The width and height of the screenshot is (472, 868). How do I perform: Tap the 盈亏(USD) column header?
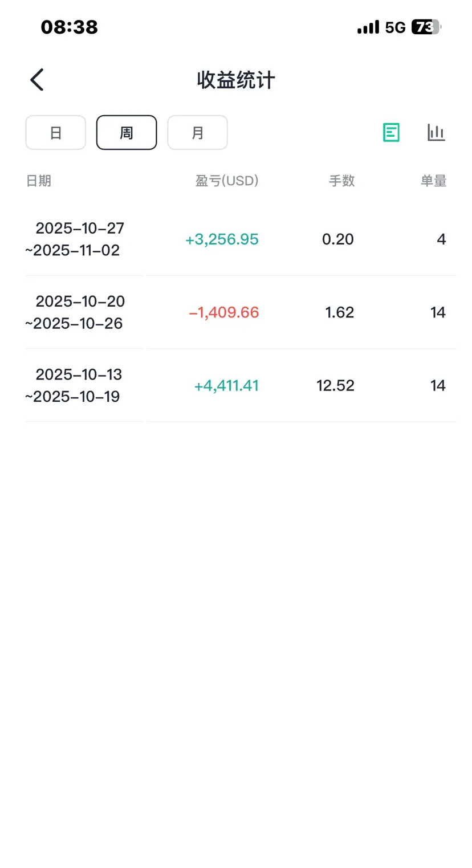click(x=227, y=181)
